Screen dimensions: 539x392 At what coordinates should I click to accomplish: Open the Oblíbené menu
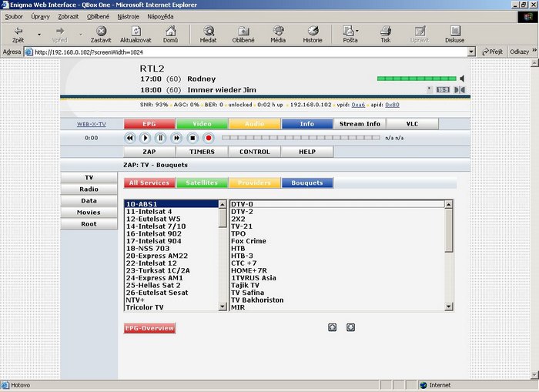click(98, 16)
